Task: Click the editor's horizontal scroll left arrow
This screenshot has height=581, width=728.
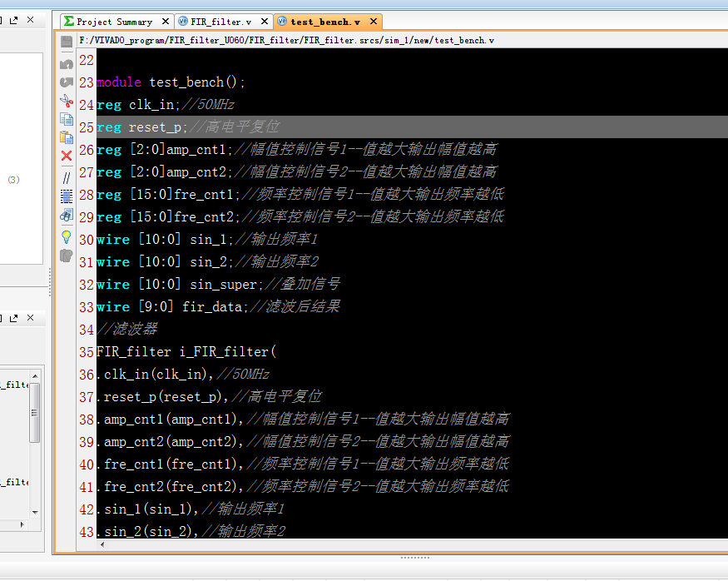Action: click(102, 544)
